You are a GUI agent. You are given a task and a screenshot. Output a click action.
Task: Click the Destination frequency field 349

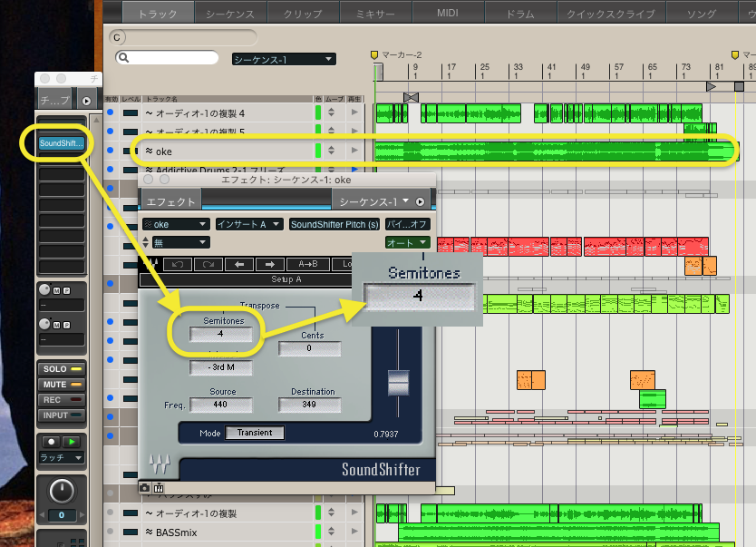point(309,405)
